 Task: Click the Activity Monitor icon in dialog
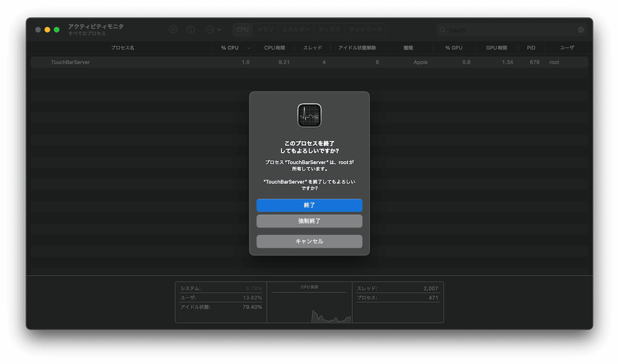(x=309, y=116)
